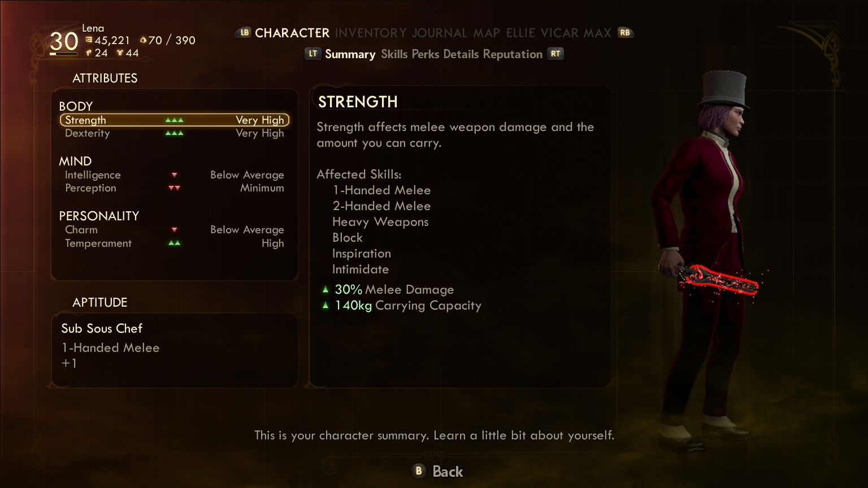Open the INVENTORY tab
The width and height of the screenshot is (868, 488).
(371, 33)
